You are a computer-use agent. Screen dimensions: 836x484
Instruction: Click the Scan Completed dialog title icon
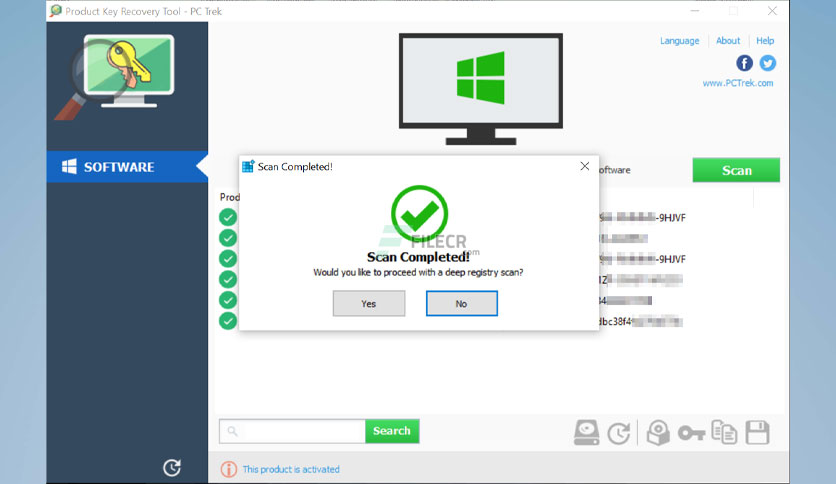coord(248,166)
